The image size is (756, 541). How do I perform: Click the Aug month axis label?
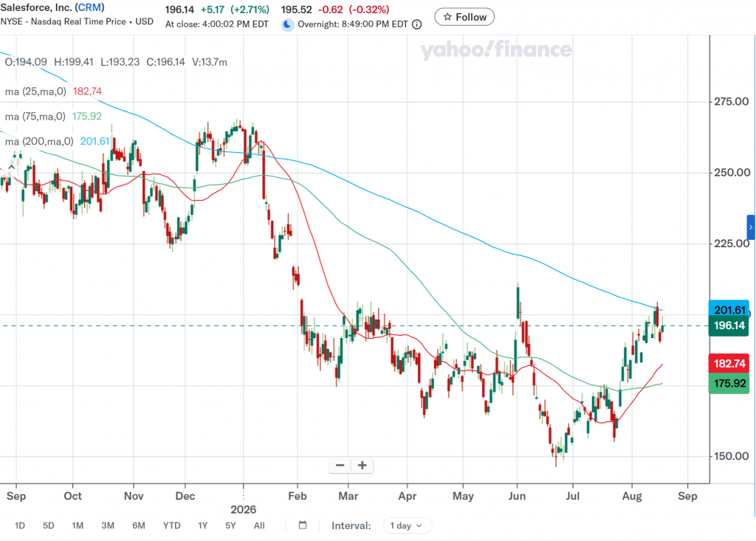pyautogui.click(x=632, y=496)
